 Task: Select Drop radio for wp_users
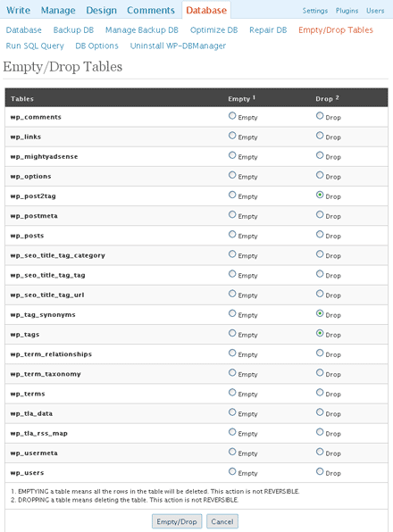pyautogui.click(x=320, y=471)
